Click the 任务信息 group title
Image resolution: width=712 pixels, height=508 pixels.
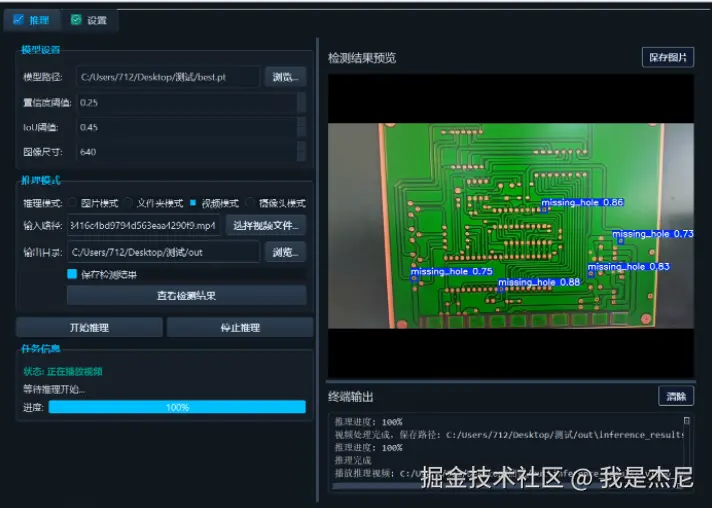click(40, 348)
